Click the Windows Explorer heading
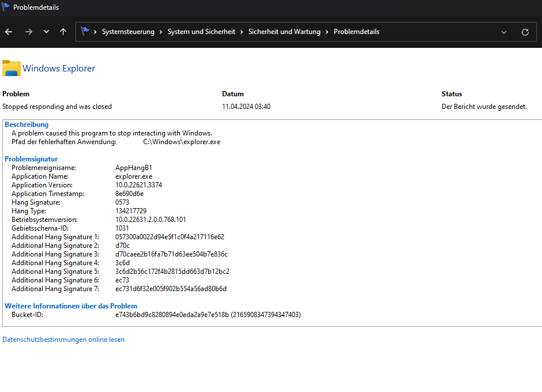 pos(59,69)
